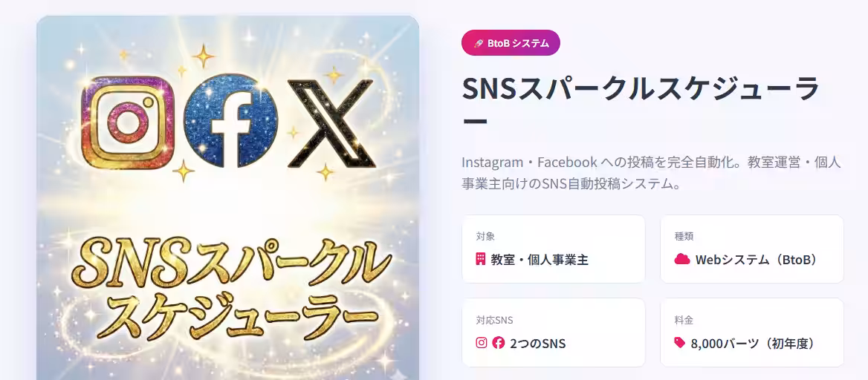This screenshot has height=380, width=868.
Task: Select the 種類 info card
Action: pyautogui.click(x=752, y=249)
